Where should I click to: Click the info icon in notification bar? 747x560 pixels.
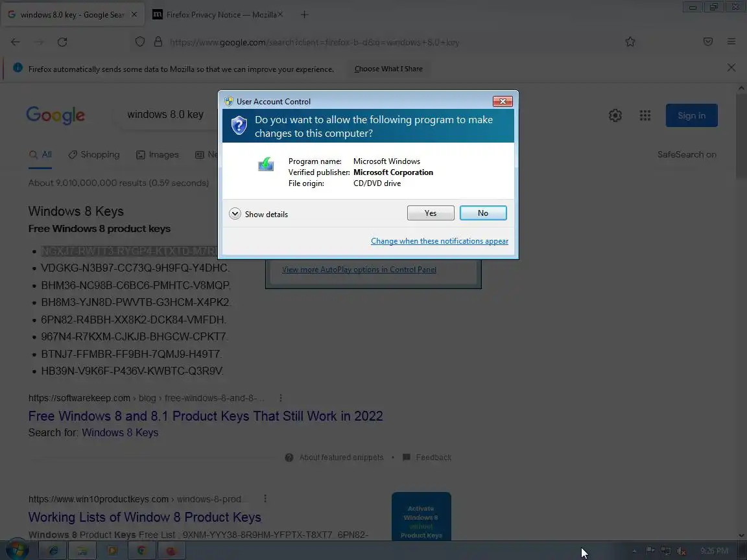point(18,67)
